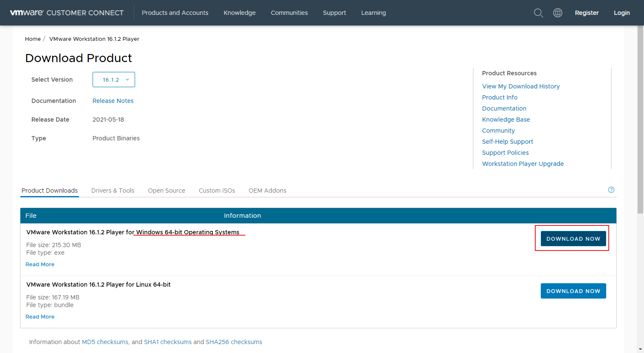Open the Self-Help Support link

(508, 142)
